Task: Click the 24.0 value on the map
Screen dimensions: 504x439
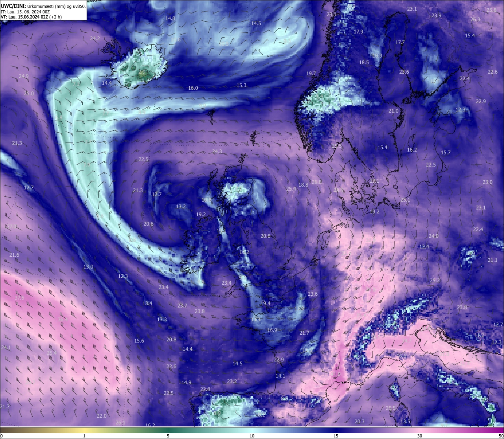Action: (x=434, y=236)
